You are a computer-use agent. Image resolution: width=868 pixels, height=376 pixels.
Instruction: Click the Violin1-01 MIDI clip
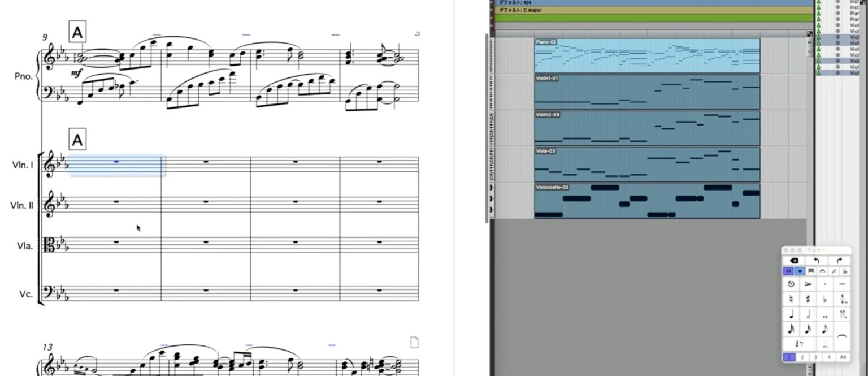click(x=647, y=92)
